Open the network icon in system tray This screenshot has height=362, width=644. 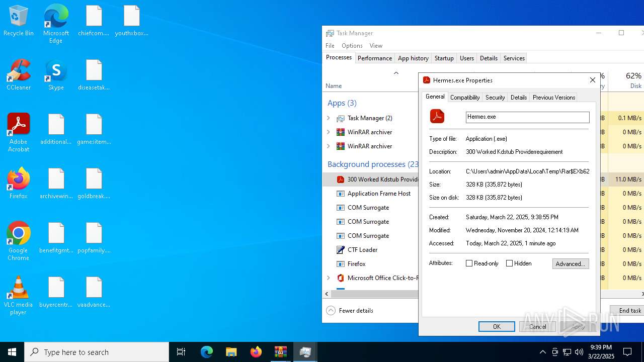pos(567,352)
